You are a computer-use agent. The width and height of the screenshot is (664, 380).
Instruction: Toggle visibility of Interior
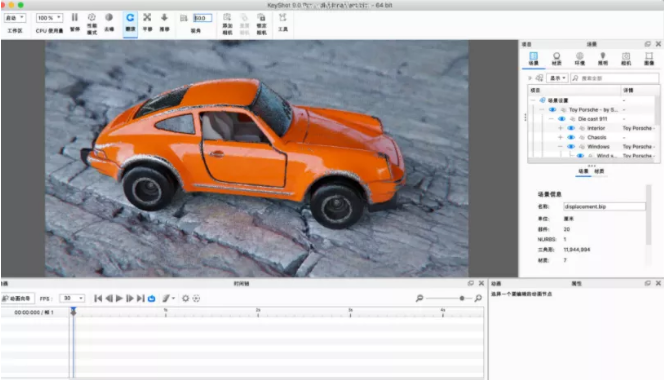click(x=571, y=128)
